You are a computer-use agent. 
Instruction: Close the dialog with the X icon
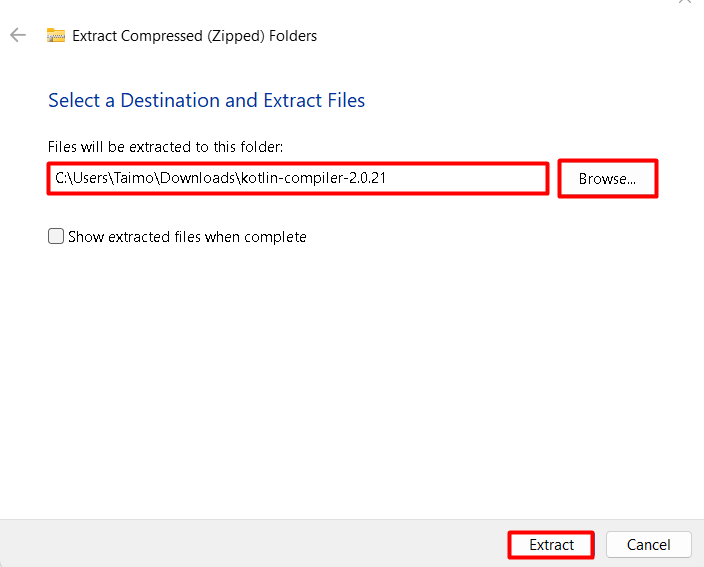pyautogui.click(x=685, y=1)
